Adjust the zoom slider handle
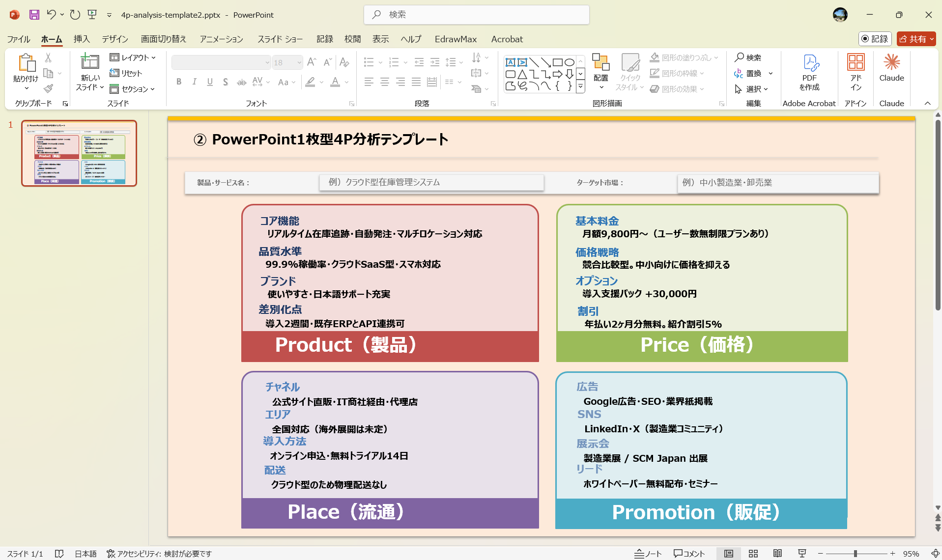Image resolution: width=942 pixels, height=560 pixels. click(856, 554)
